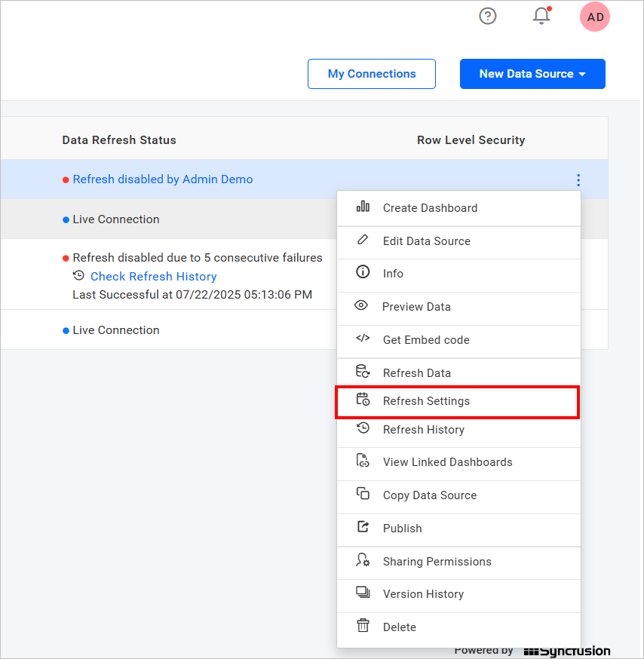This screenshot has height=659, width=644.
Task: Click the My Connections button
Action: pos(371,74)
